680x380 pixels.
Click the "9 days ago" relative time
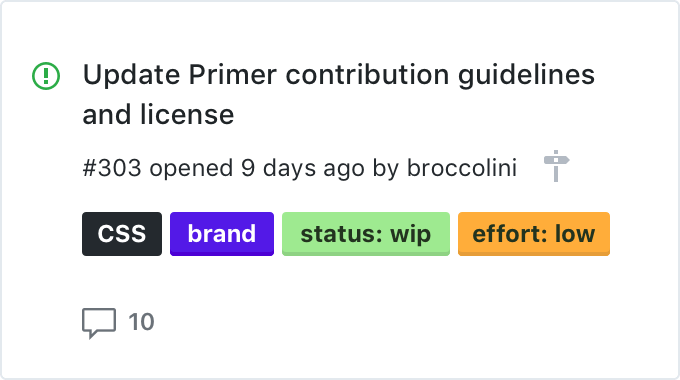point(303,169)
